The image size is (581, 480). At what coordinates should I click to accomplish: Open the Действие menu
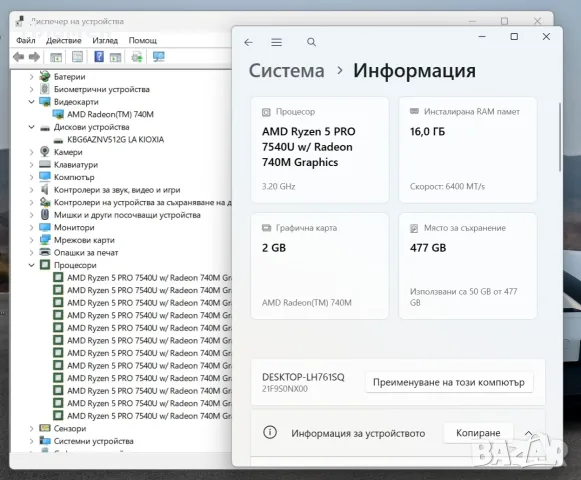[x=64, y=40]
